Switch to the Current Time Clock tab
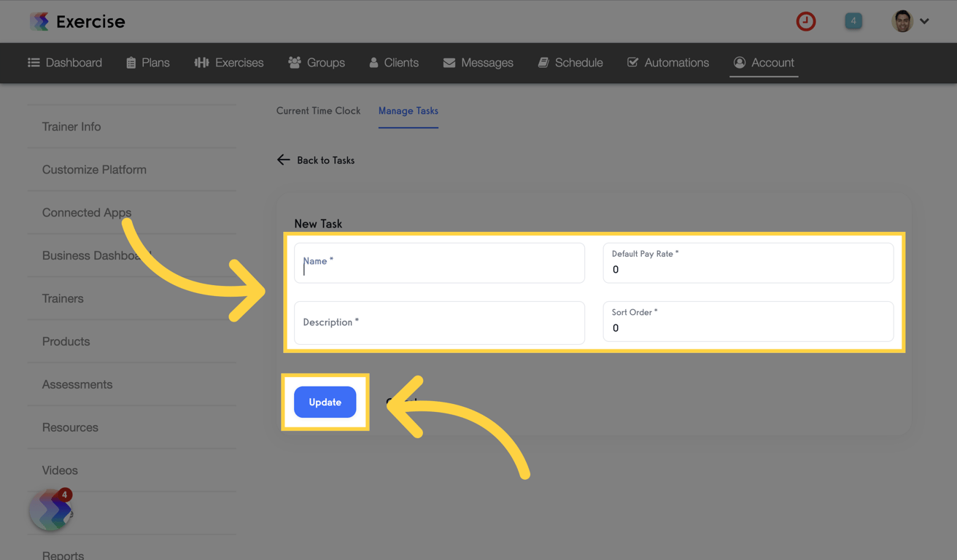The image size is (957, 560). (x=318, y=111)
